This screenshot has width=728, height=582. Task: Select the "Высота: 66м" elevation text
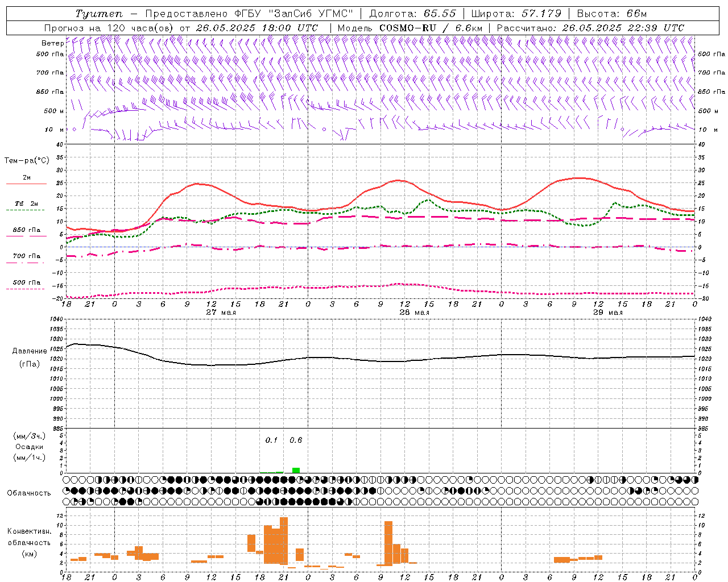(x=612, y=14)
